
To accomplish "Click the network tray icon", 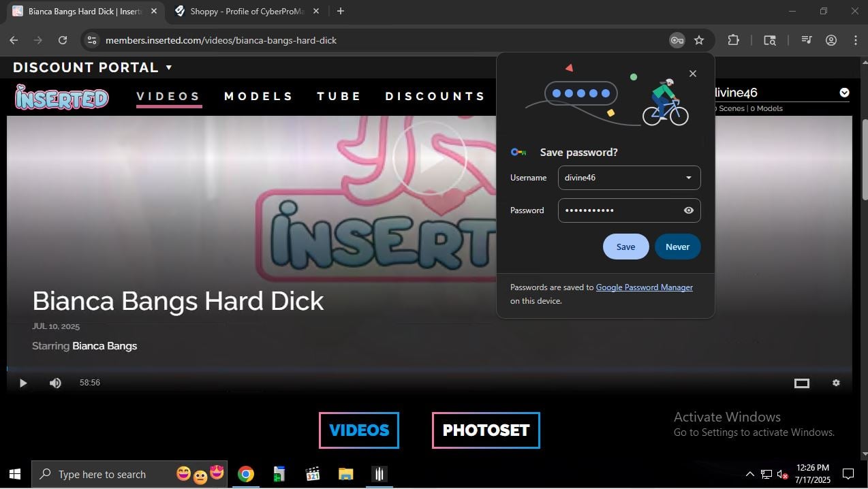I will 766,474.
